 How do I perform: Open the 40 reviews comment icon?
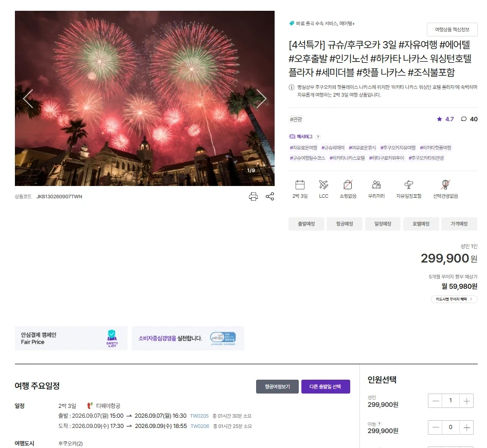(464, 119)
